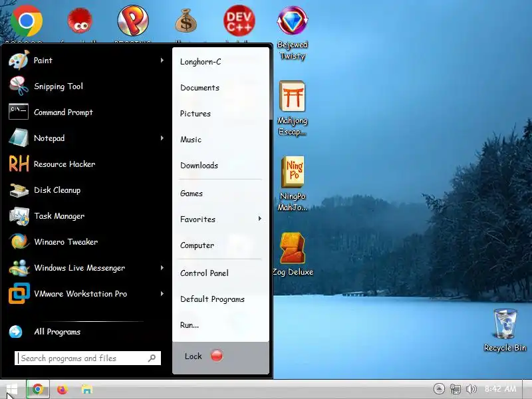This screenshot has height=399, width=532.
Task: Open File Explorer from the taskbar
Action: (x=87, y=389)
